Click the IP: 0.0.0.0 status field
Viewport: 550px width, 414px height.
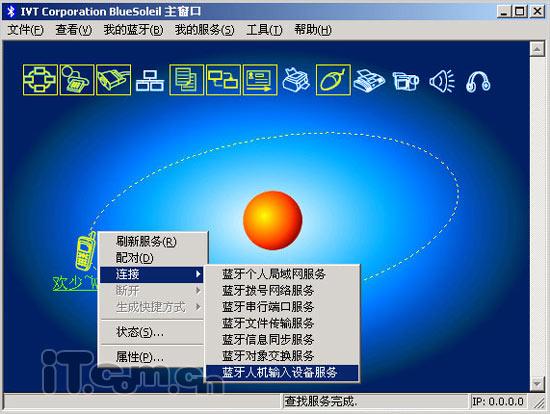click(x=498, y=402)
